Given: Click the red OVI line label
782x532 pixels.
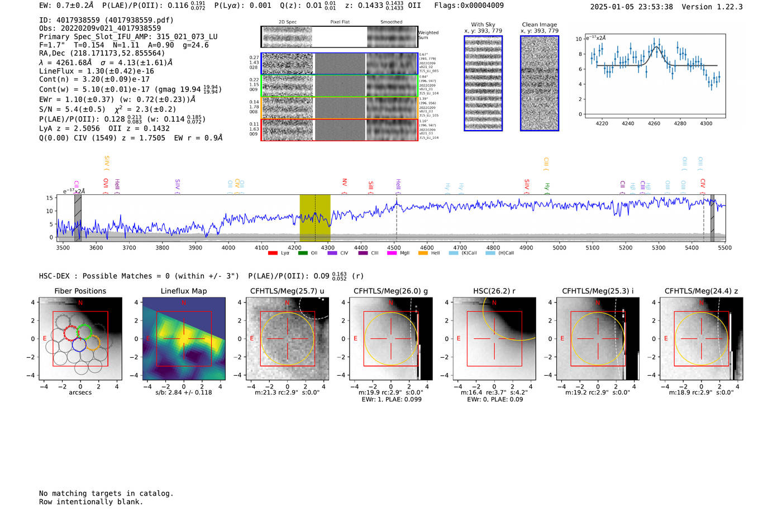Looking at the screenshot, I should 106,186.
